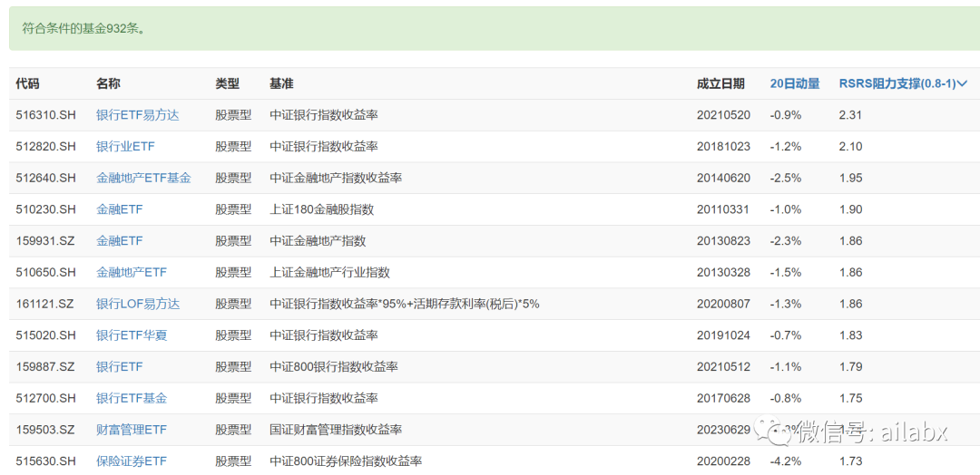Sort by RSRS阻力支撑(0.8-1) column header text
Viewport: 980px width, 475px height.
(x=897, y=83)
